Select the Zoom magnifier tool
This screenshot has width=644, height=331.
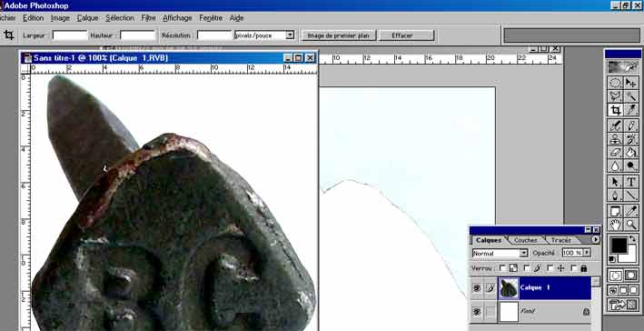tap(631, 225)
